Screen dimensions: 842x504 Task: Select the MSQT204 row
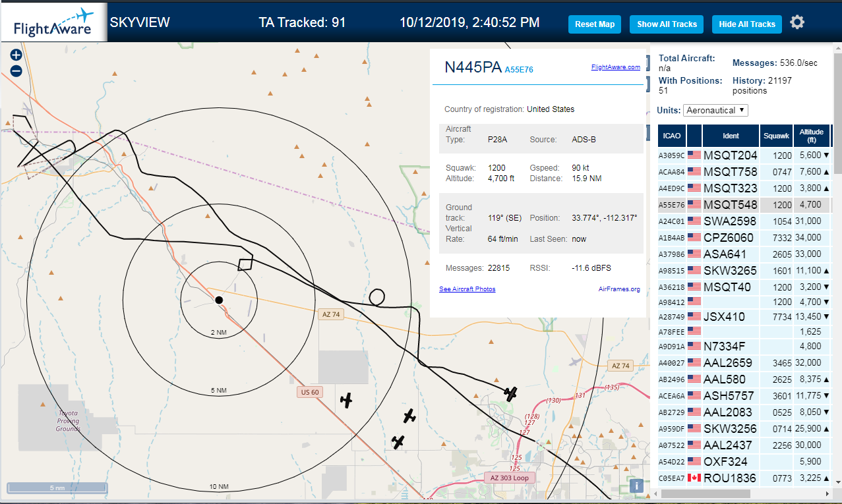click(744, 155)
